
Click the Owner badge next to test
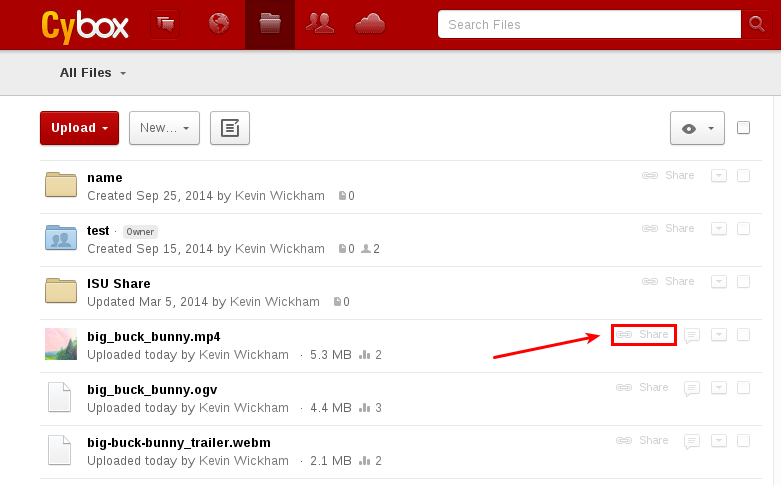(140, 232)
